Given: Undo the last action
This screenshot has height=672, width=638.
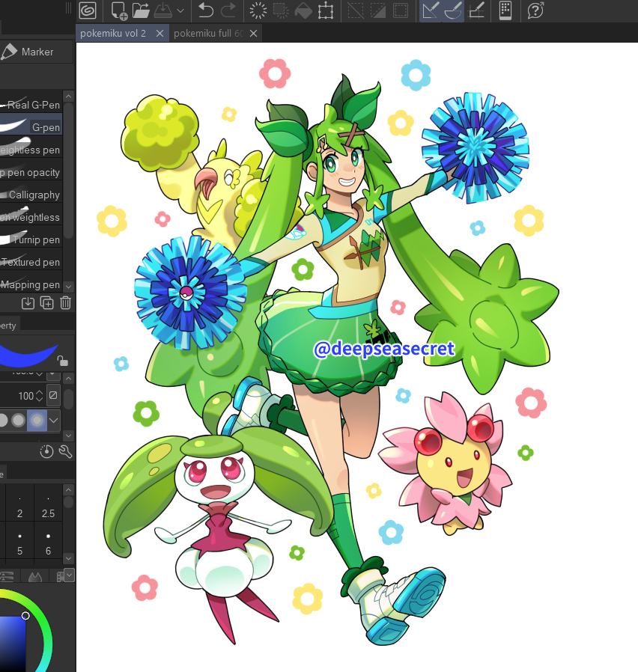Looking at the screenshot, I should [x=206, y=10].
